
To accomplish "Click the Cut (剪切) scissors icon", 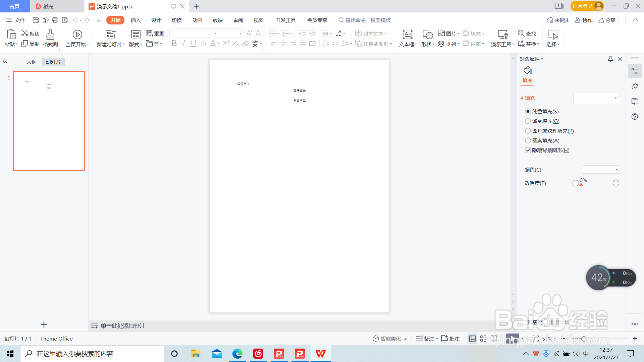I will pyautogui.click(x=25, y=33).
